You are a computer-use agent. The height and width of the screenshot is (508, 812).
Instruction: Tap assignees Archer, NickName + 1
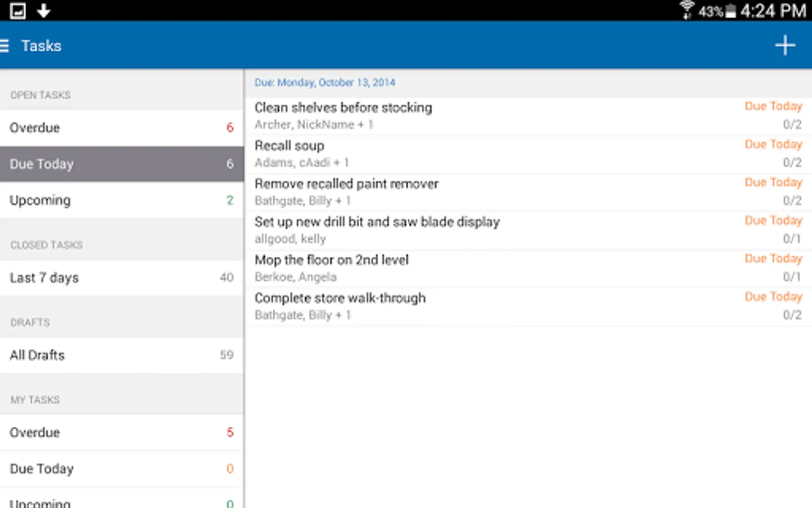click(314, 125)
